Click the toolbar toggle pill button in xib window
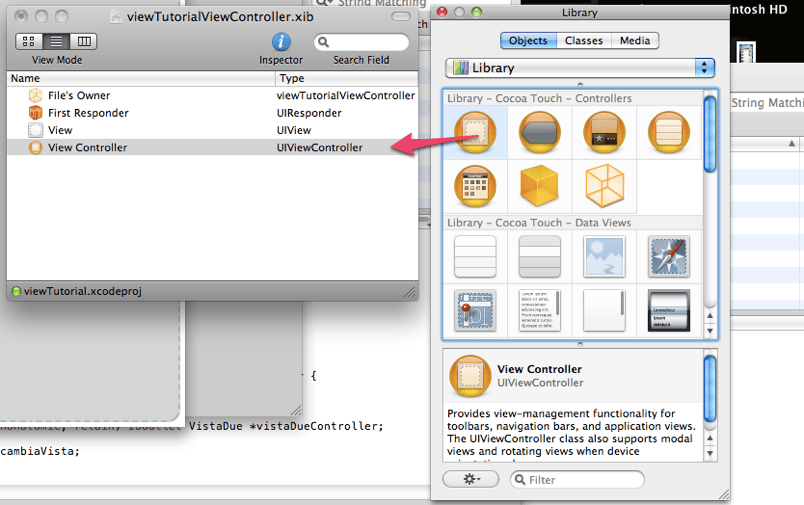Image resolution: width=804 pixels, height=505 pixels. click(401, 16)
